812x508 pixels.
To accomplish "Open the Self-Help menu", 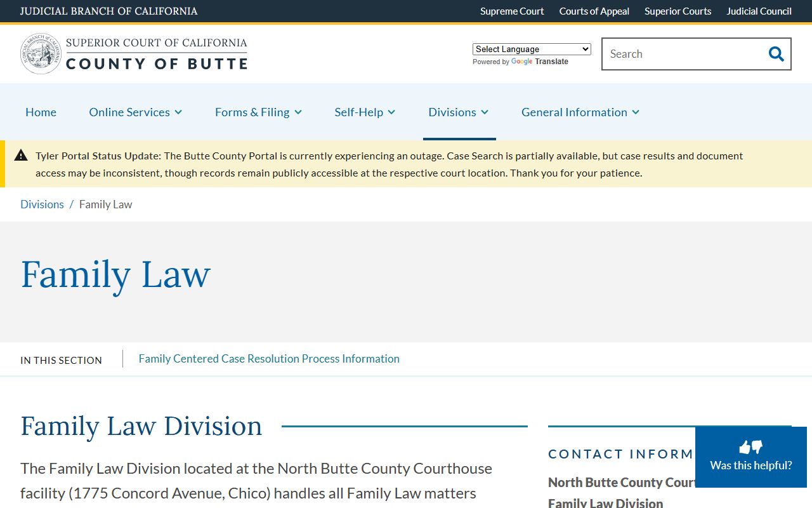I will tap(358, 112).
